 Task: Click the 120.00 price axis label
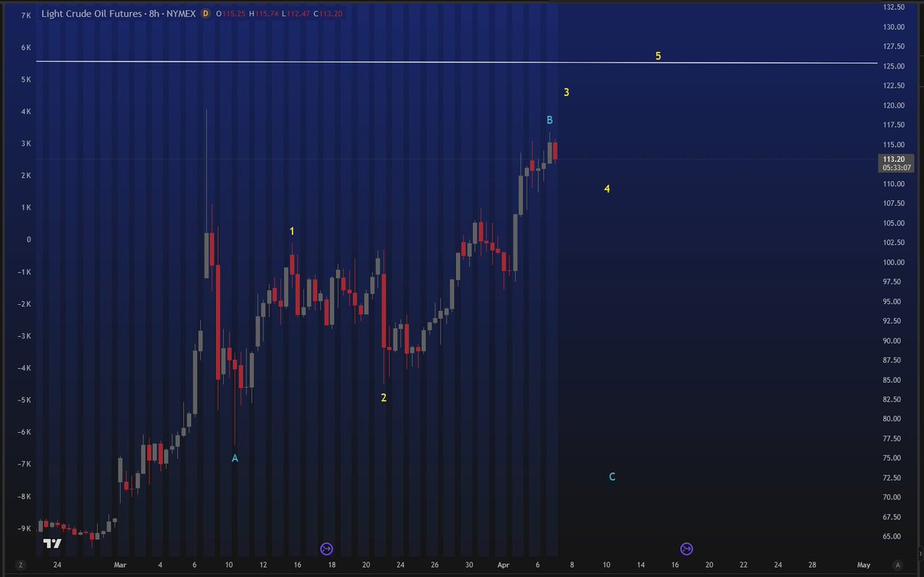click(894, 106)
